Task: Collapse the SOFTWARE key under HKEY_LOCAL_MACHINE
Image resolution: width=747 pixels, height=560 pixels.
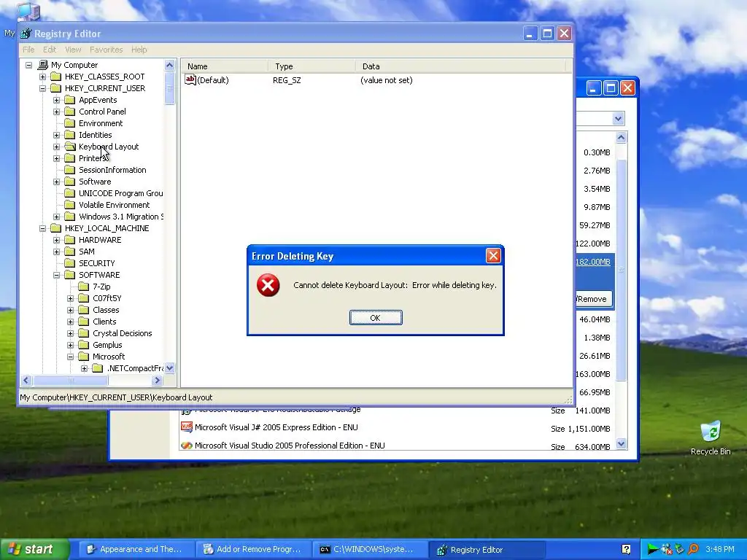Action: [x=56, y=275]
